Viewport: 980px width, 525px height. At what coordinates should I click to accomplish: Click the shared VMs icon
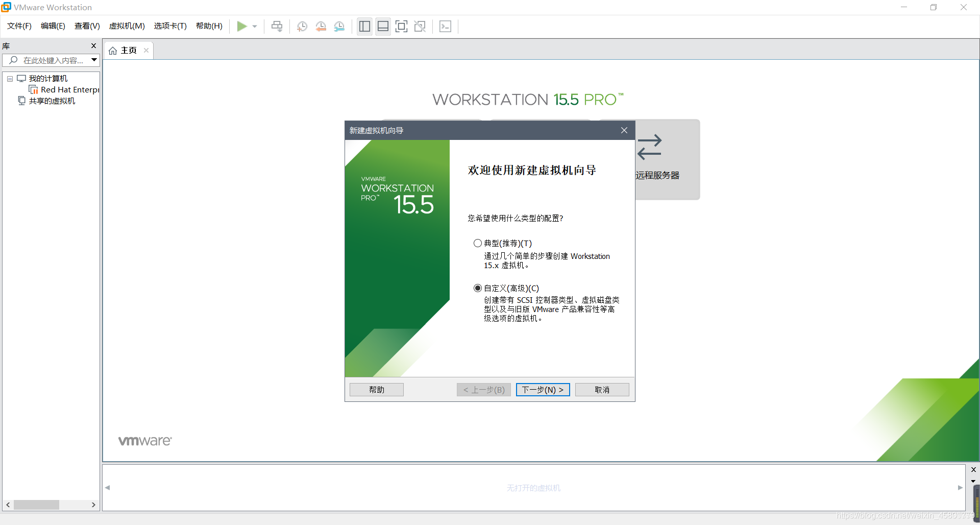21,101
